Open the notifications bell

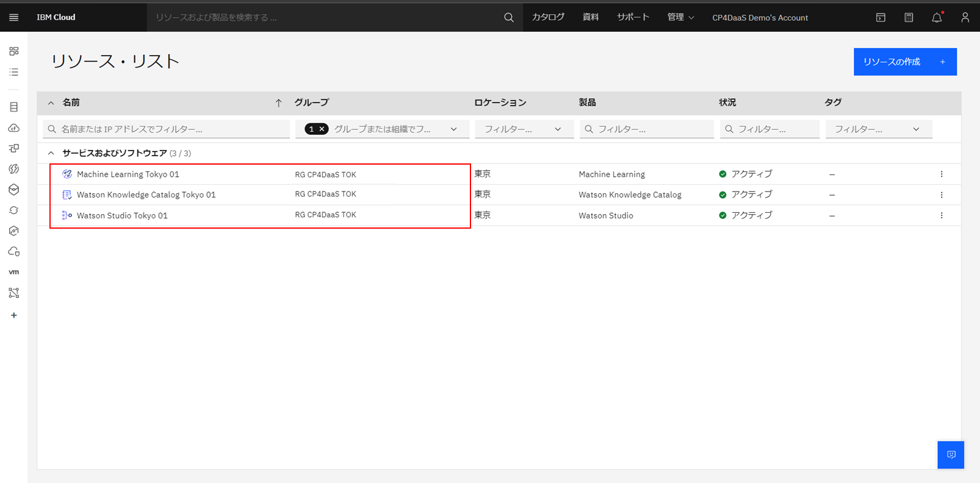(x=937, y=17)
